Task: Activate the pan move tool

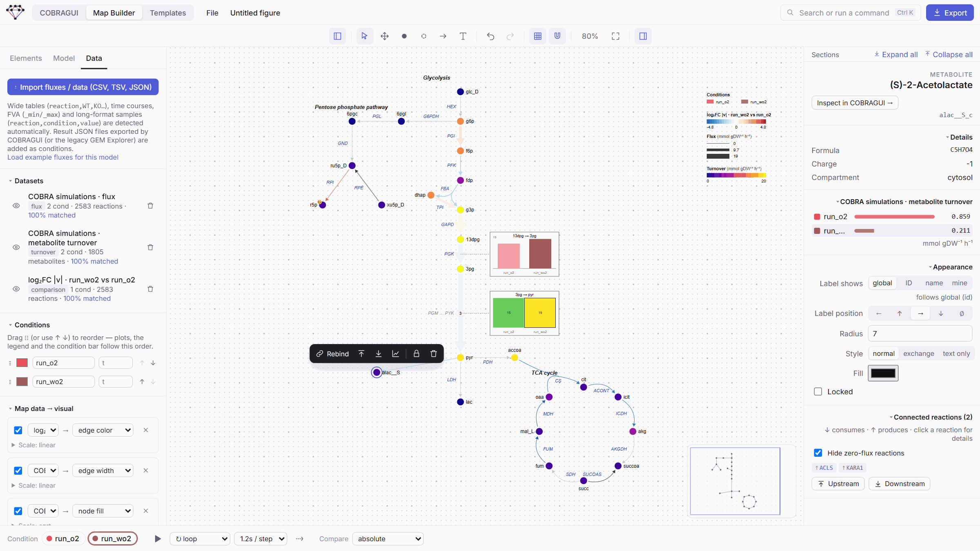Action: coord(384,36)
